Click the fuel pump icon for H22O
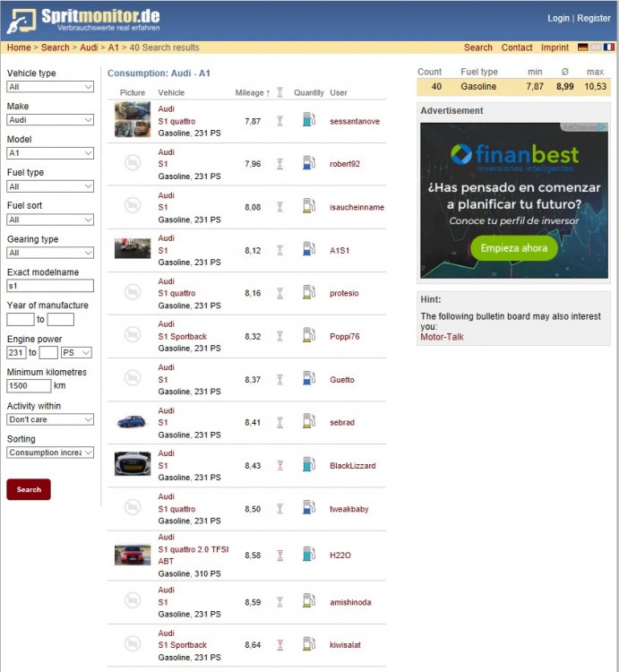Screen dimensions: 619x672 [x=308, y=555]
